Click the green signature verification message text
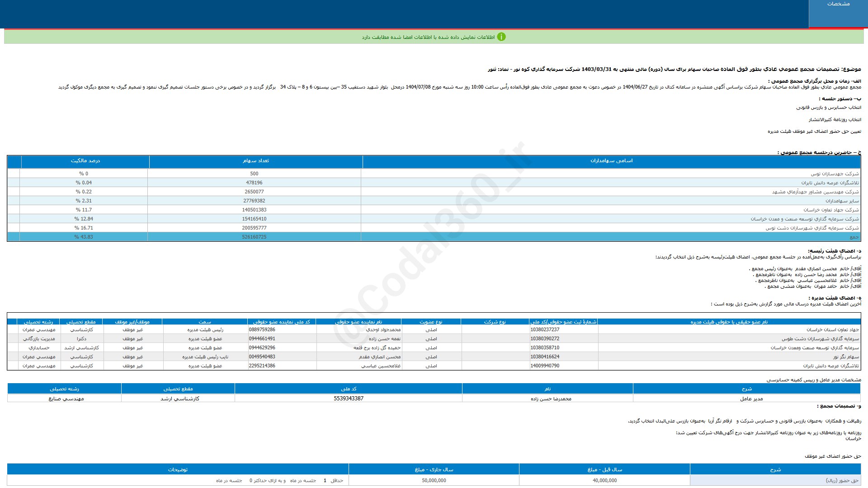 click(428, 37)
